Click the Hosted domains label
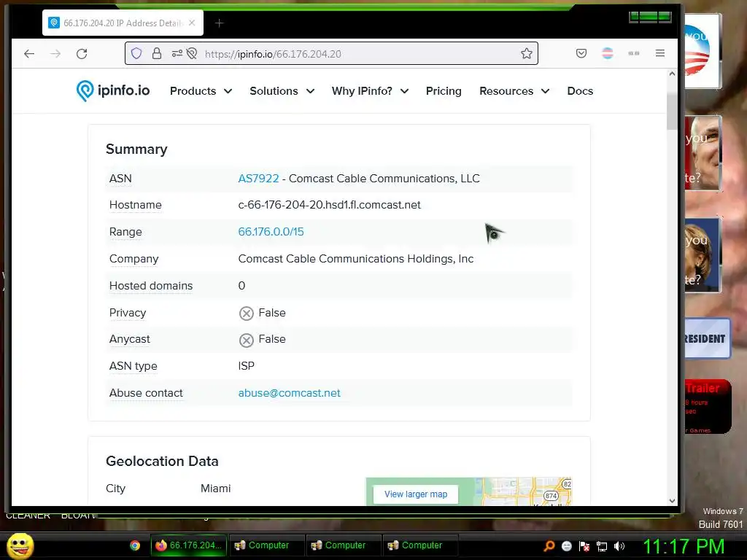The height and width of the screenshot is (560, 747). tap(151, 286)
